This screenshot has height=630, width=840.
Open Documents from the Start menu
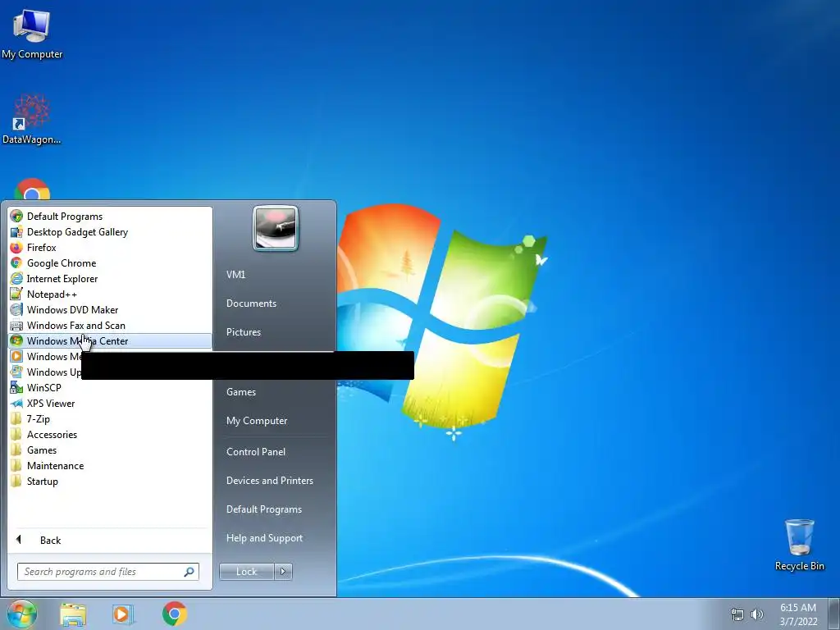tap(251, 304)
